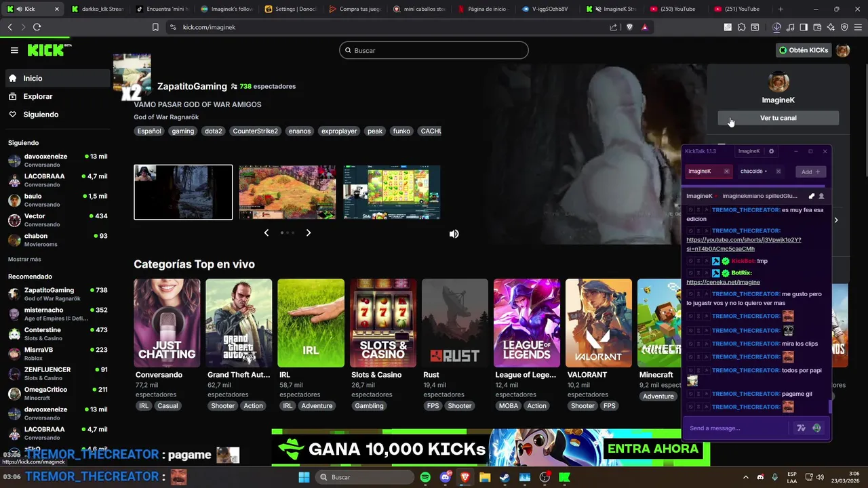Click the Obtén KICKs button
The image size is (868, 488).
point(804,50)
